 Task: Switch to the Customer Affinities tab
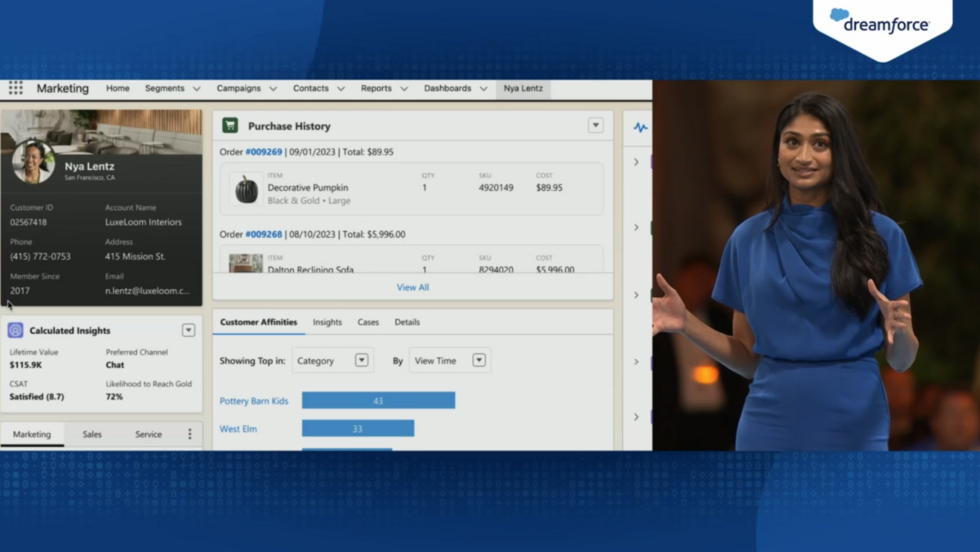259,322
